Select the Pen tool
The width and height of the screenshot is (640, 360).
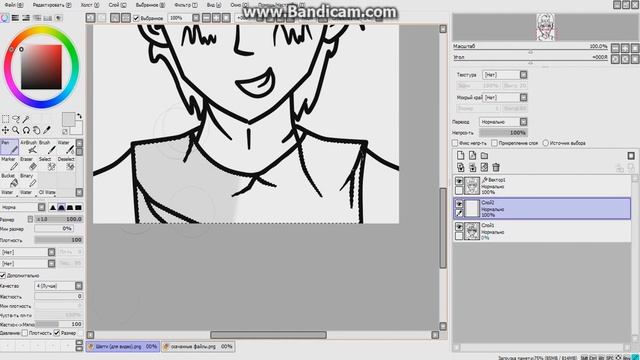point(9,147)
